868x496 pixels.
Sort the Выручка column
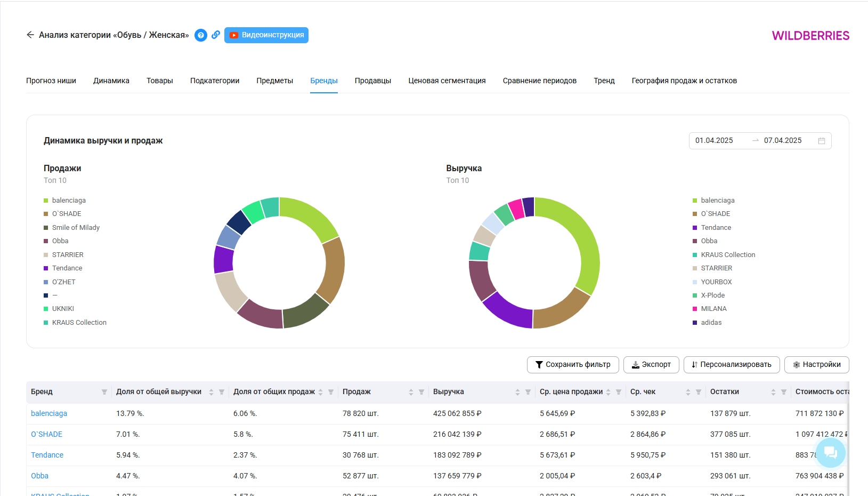pyautogui.click(x=518, y=392)
